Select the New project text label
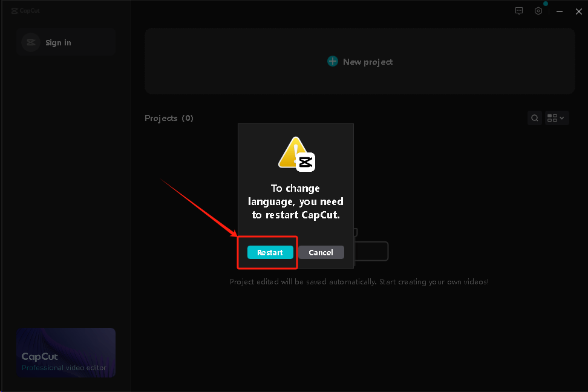This screenshot has width=588, height=392. (368, 62)
